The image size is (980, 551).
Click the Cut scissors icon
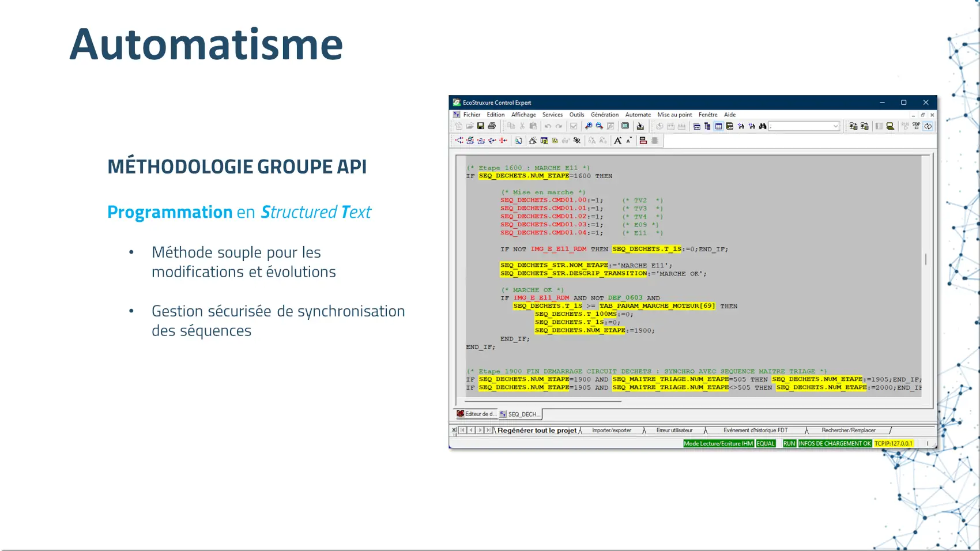coord(522,126)
